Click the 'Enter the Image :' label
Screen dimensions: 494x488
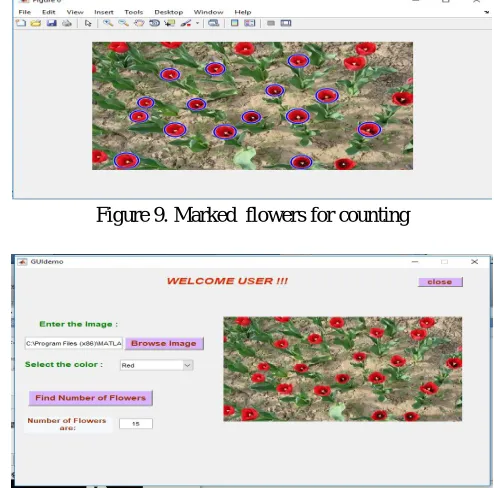pos(79,324)
